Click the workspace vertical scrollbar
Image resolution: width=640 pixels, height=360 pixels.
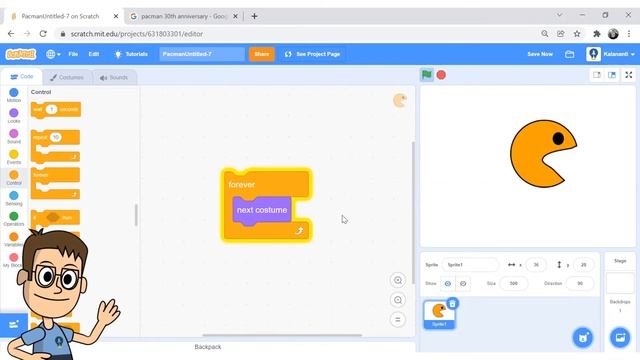(413, 212)
